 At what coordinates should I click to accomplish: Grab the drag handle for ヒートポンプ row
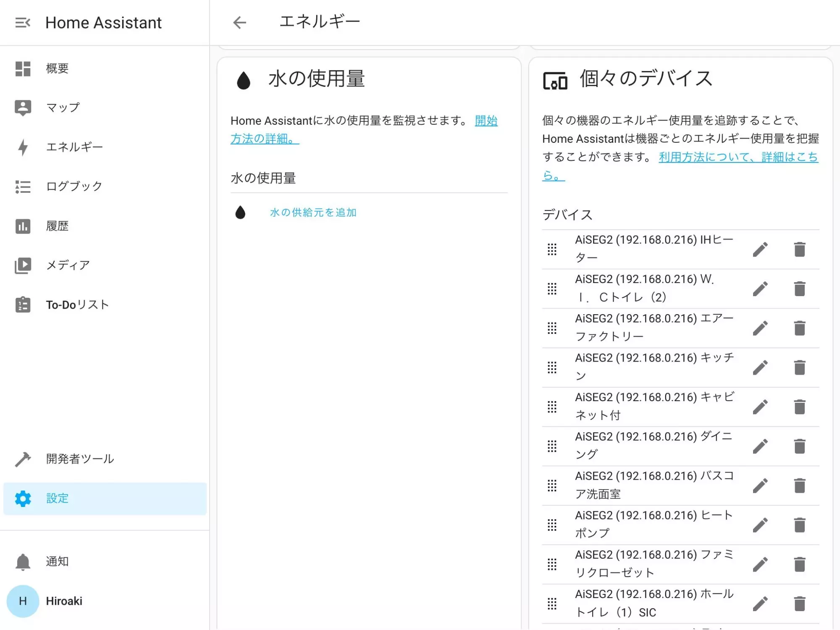click(552, 525)
